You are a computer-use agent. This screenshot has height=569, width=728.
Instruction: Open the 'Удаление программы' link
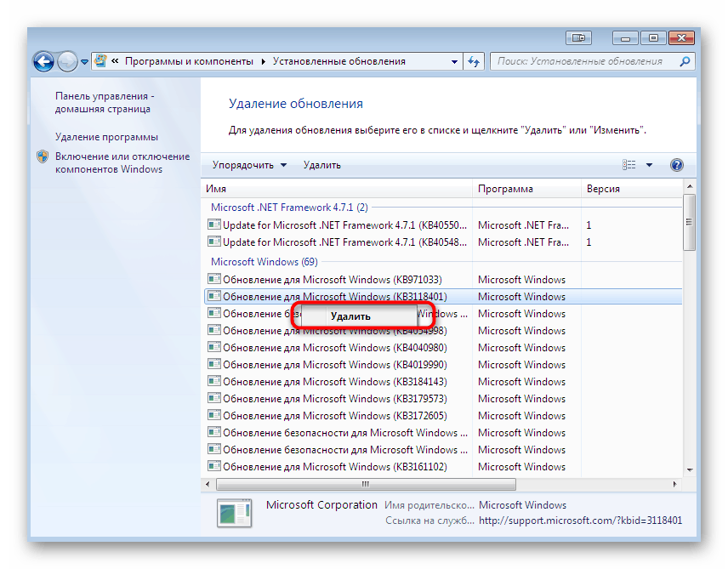coord(106,137)
